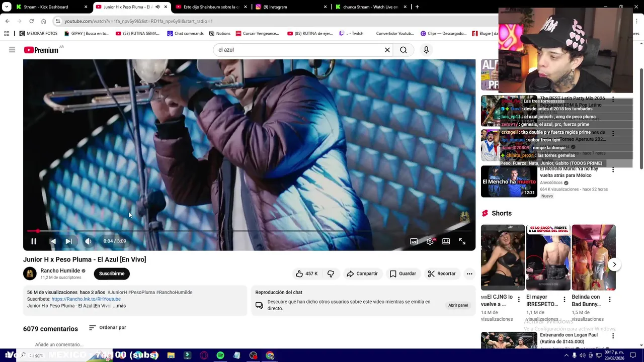The image size is (644, 362).
Task: Open options for the 'El CJNG lo' short
Action: click(519, 300)
